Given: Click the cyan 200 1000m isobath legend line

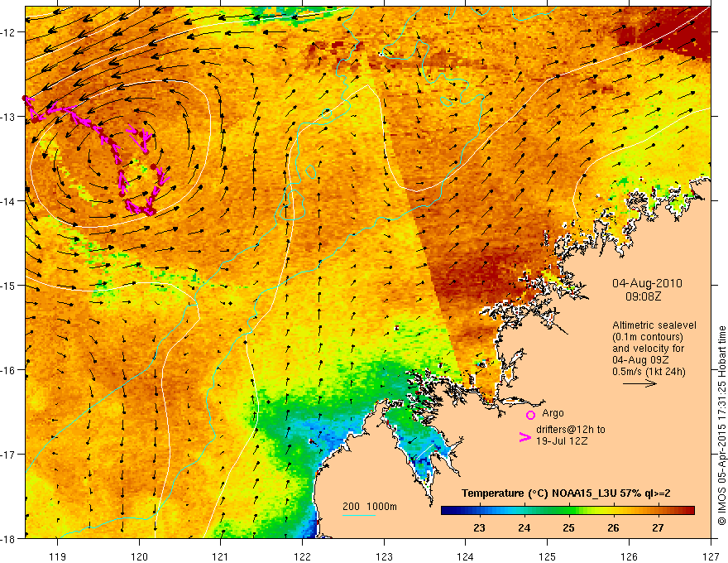Looking at the screenshot, I should 359,515.
